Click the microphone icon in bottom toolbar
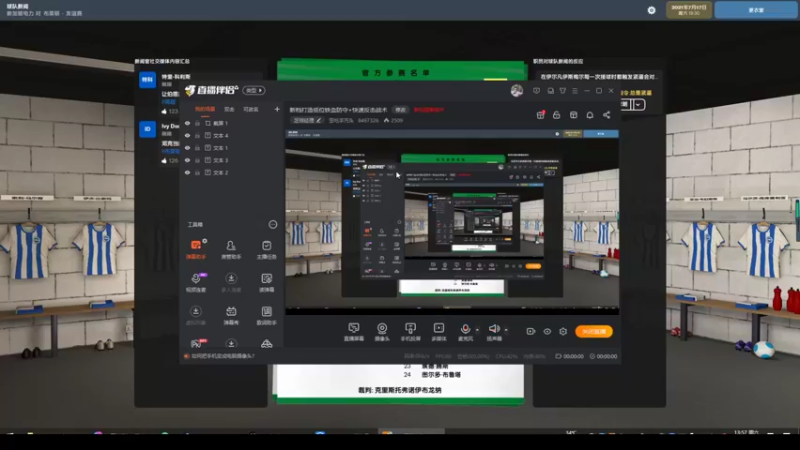Image resolution: width=800 pixels, height=450 pixels. coord(465,331)
